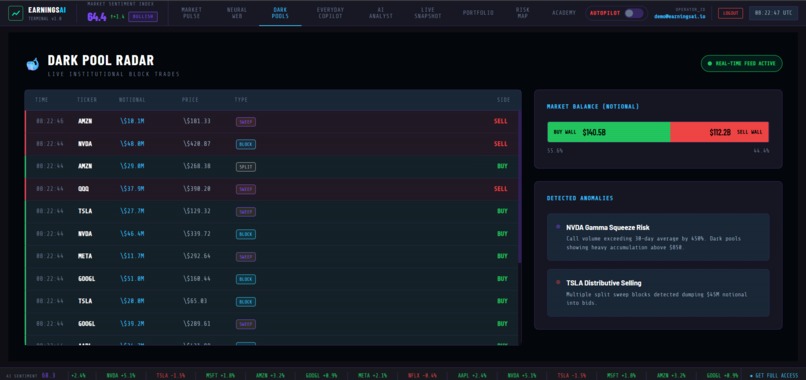Click the NOTIONAL column header

point(132,100)
